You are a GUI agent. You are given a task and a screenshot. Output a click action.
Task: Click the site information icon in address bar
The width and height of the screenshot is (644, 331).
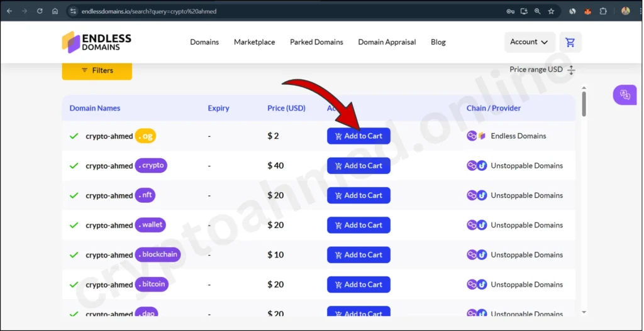pyautogui.click(x=73, y=11)
